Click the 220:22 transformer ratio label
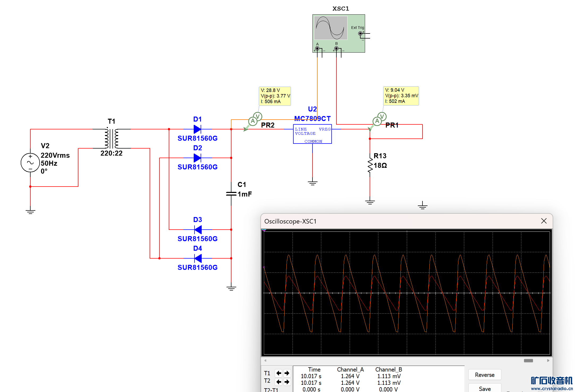This screenshot has height=392, width=575. pos(111,153)
